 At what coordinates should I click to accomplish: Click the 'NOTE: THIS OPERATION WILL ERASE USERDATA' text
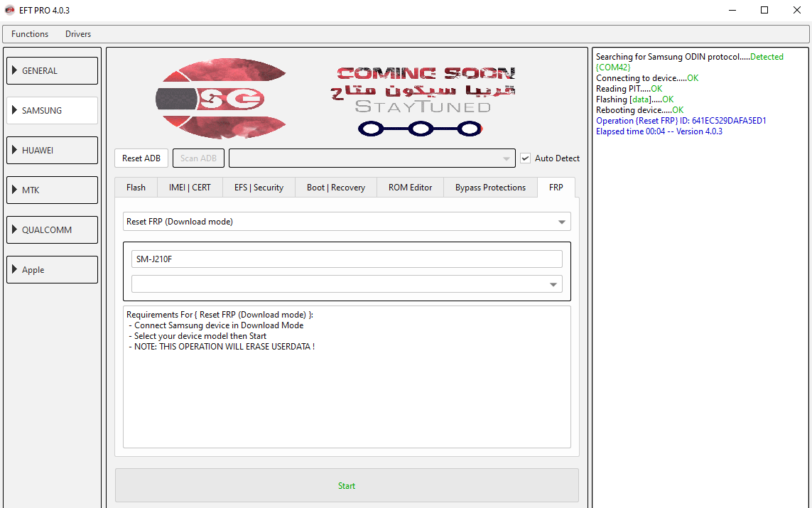[222, 347]
